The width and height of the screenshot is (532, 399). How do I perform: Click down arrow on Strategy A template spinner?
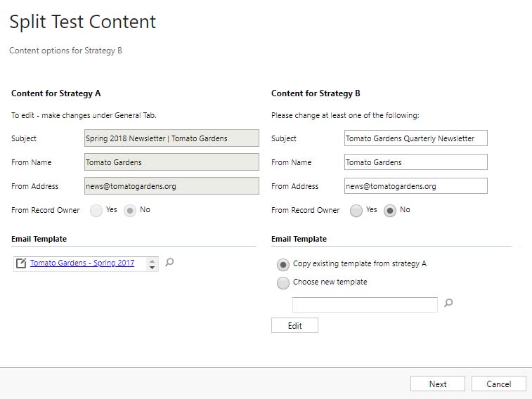[x=152, y=267]
